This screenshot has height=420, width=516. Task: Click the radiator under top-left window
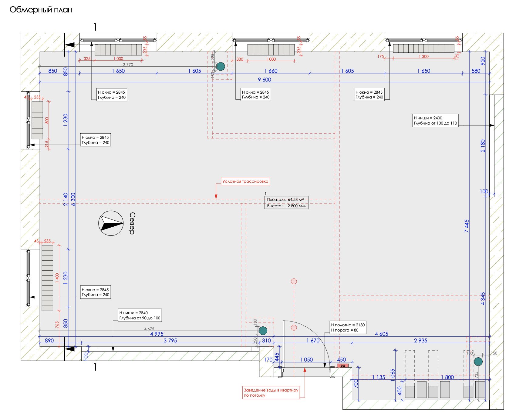pos(118,50)
